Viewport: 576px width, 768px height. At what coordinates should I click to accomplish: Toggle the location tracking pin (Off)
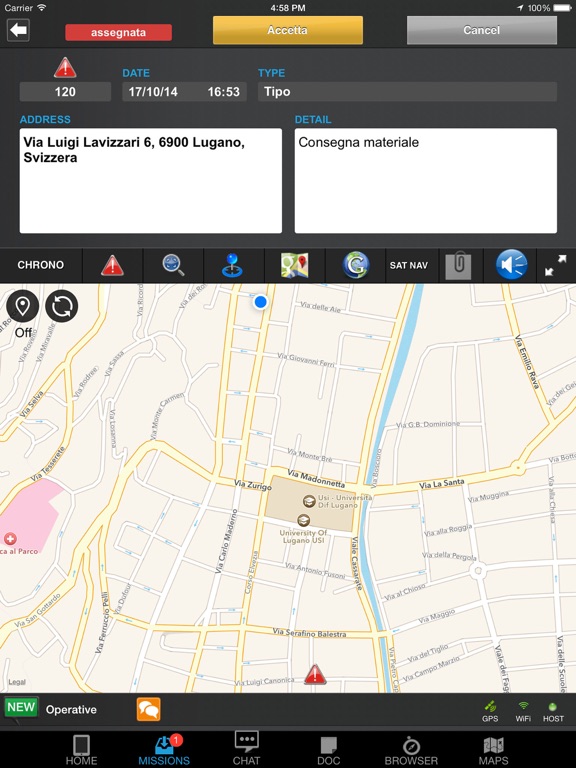click(23, 306)
